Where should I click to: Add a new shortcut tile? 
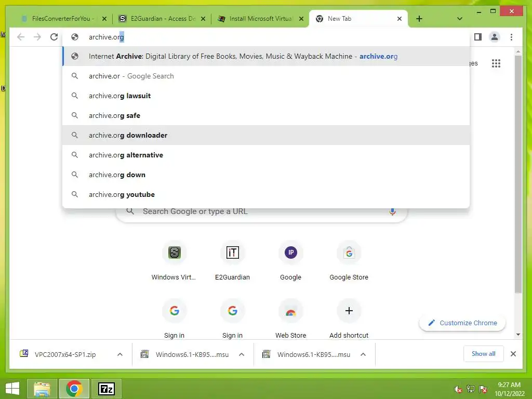[349, 319]
